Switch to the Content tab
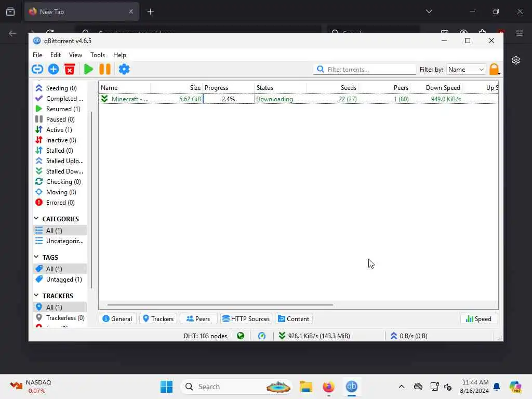Screen dimensions: 532x399 294,319
